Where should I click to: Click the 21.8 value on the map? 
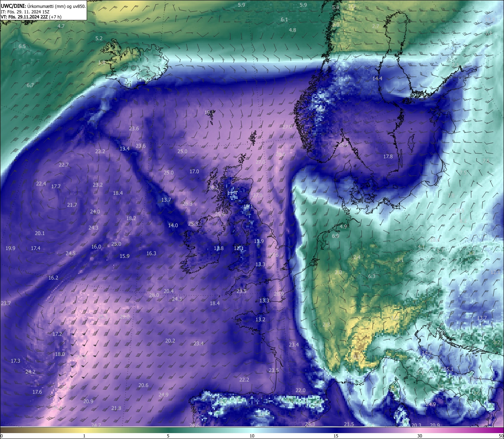pyautogui.click(x=116, y=408)
